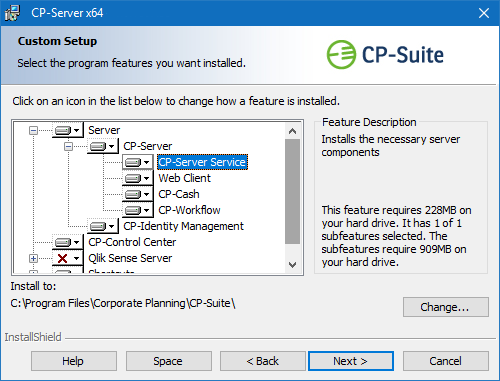Select CP-Workflow in the feature tree

coord(189,210)
